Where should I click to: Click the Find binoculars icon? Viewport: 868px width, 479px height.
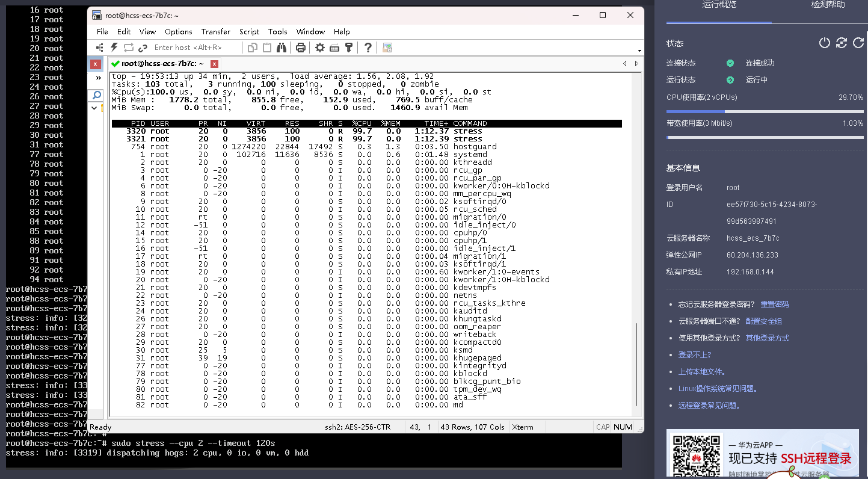(282, 48)
